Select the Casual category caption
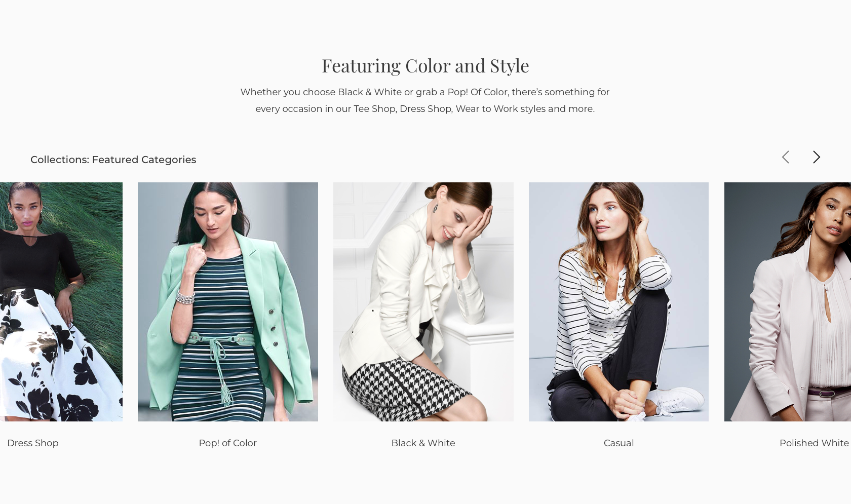 618,443
